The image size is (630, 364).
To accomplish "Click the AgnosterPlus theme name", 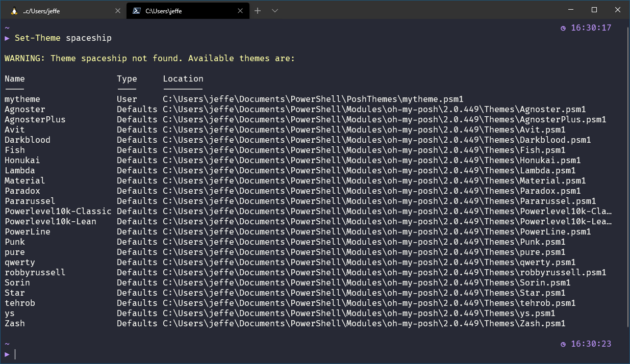I will pos(35,120).
